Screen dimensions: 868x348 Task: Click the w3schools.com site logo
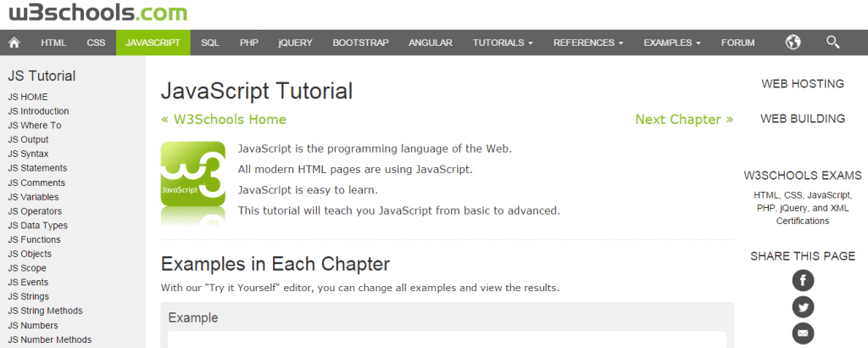98,12
